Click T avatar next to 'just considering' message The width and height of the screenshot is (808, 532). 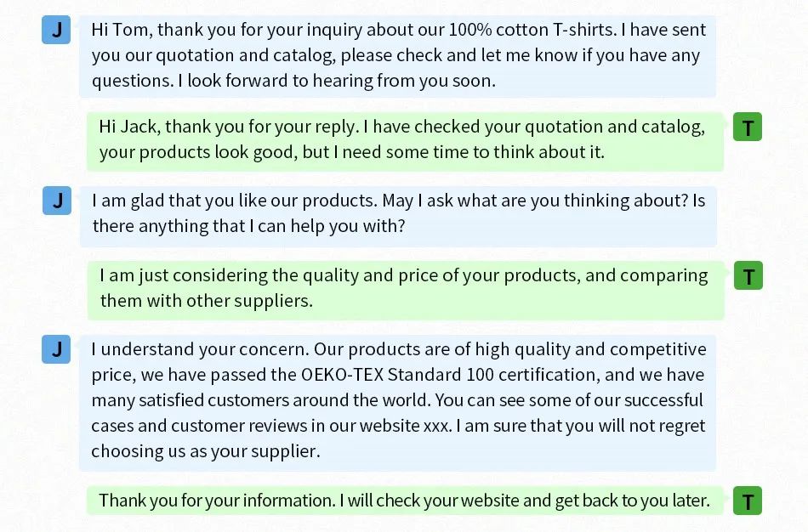pos(748,275)
